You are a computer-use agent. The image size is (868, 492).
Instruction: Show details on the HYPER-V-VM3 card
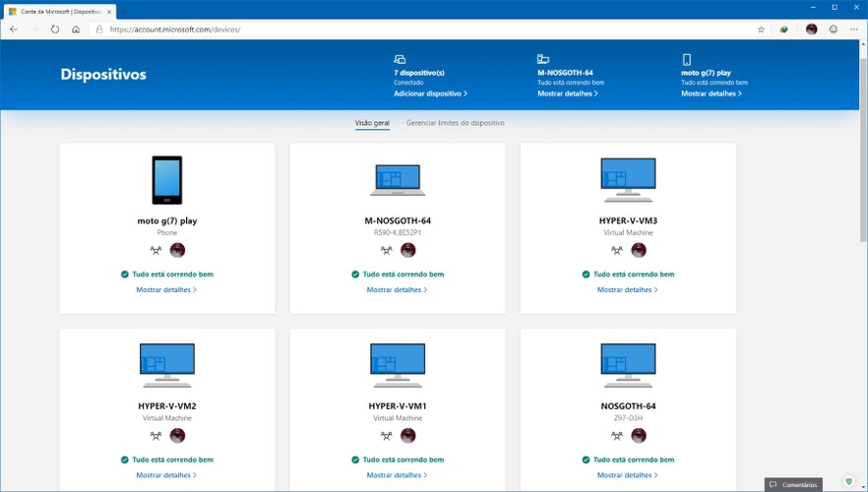pos(627,289)
